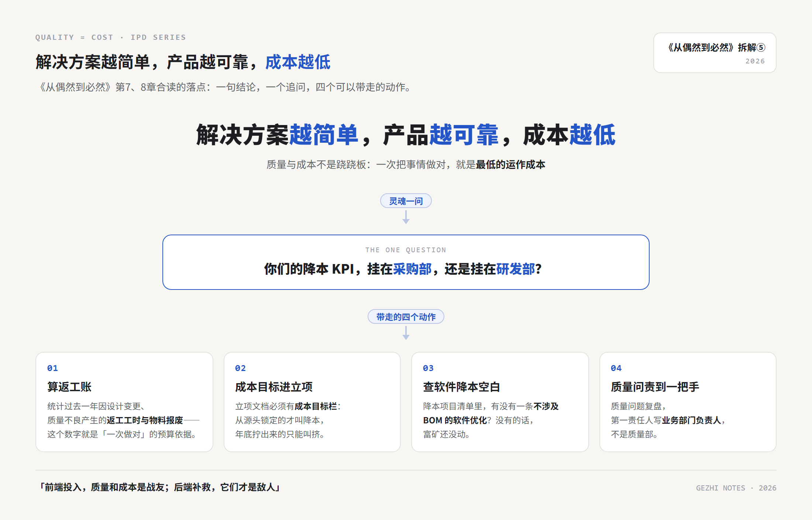
Task: Click the 01 number label
Action: coord(52,368)
